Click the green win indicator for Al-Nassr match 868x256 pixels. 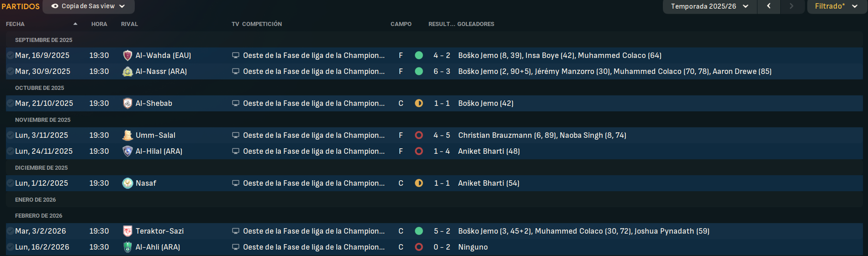click(419, 71)
